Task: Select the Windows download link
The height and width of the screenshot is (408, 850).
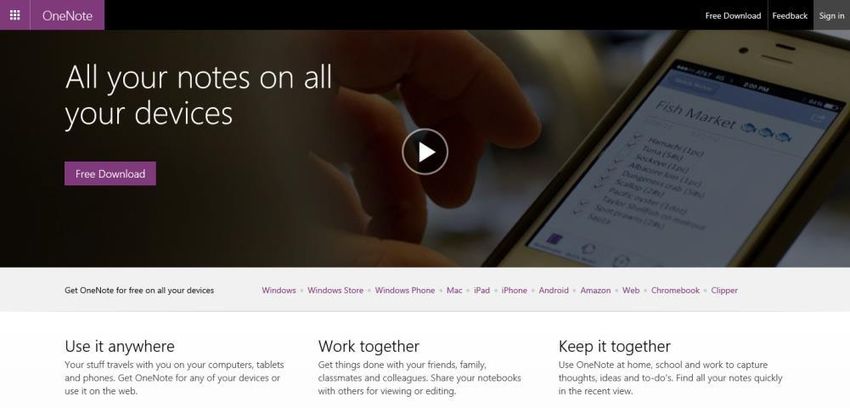Action: 279,290
